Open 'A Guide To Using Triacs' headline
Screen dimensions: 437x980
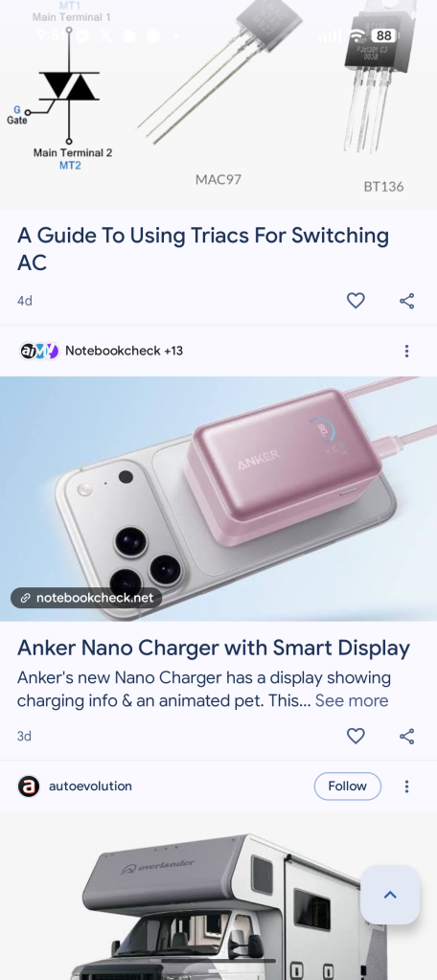pyautogui.click(x=202, y=249)
